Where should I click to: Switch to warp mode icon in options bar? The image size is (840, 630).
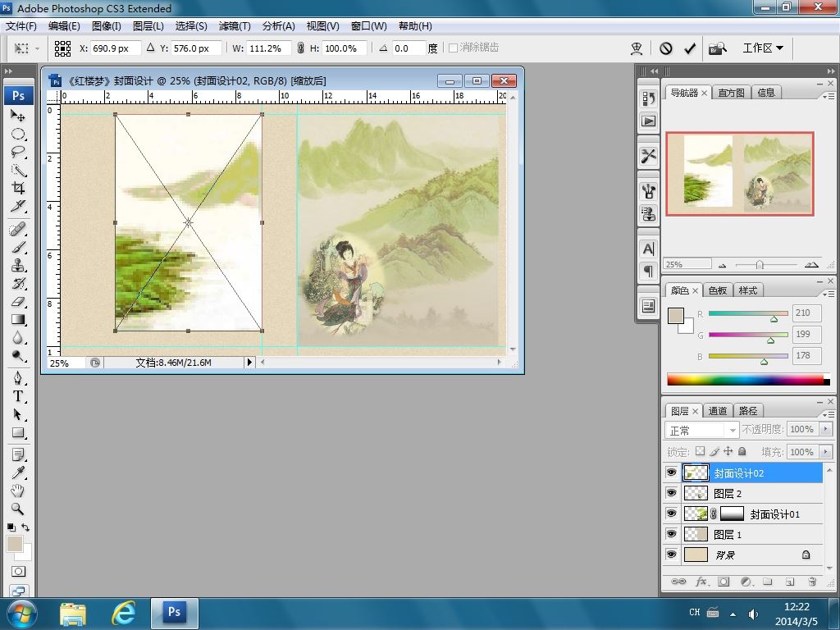point(637,48)
